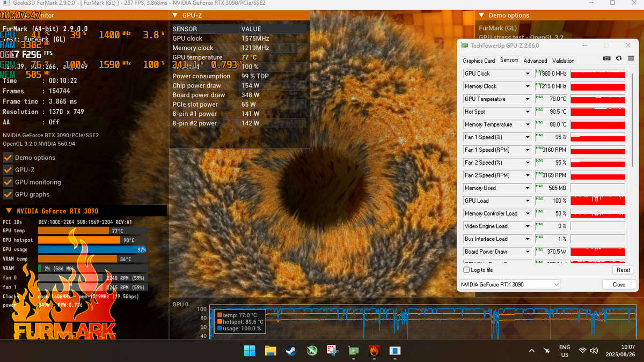Screen dimensions: 644x362
Task: Open the GPU-Z hamburger menu
Action: (631, 58)
